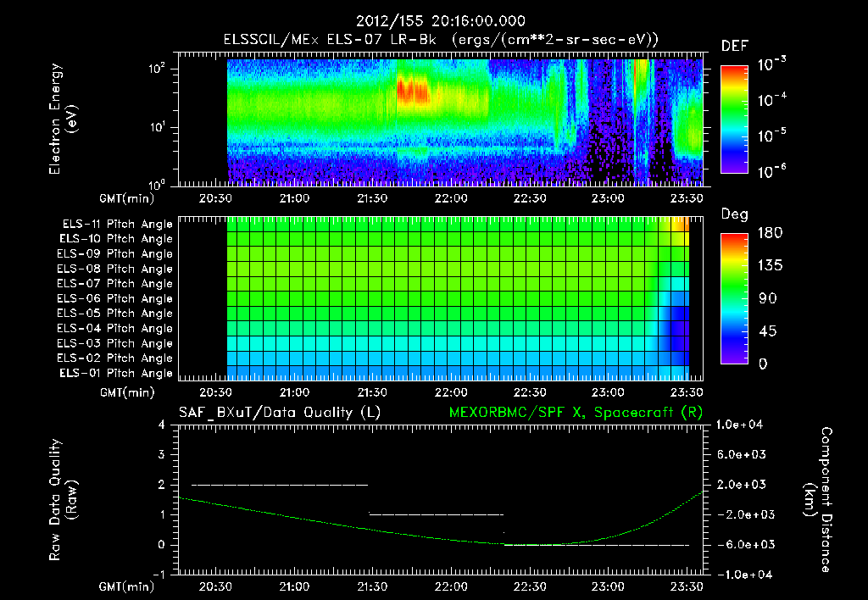
Task: Click the 23:30 tick under the data quality plot
Action: point(687,586)
